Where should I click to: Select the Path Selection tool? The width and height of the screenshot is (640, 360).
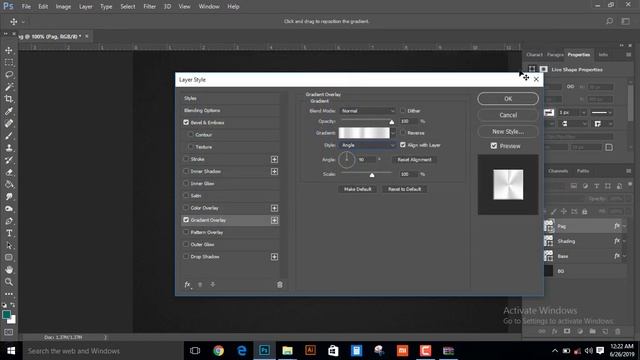click(x=9, y=246)
